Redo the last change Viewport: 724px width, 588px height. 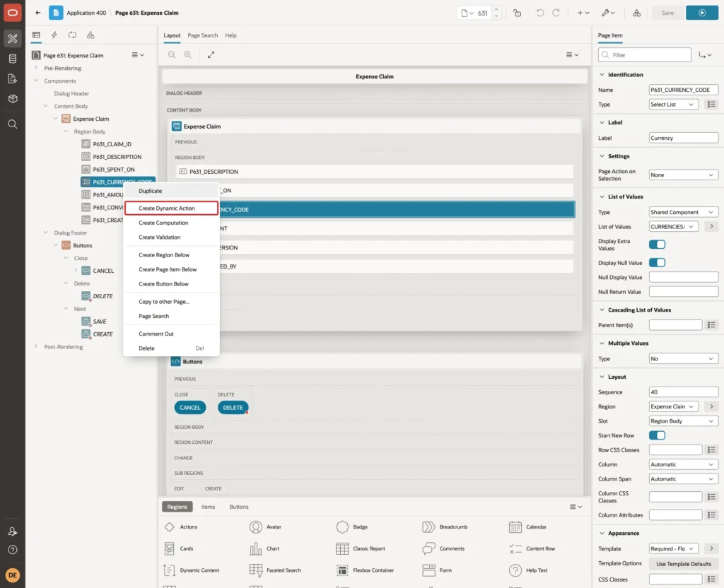(556, 13)
